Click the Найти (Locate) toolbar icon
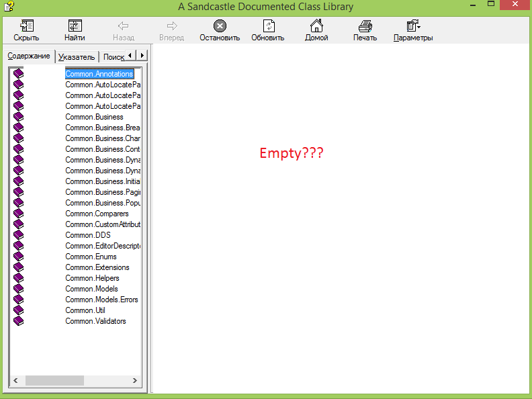 [75, 26]
